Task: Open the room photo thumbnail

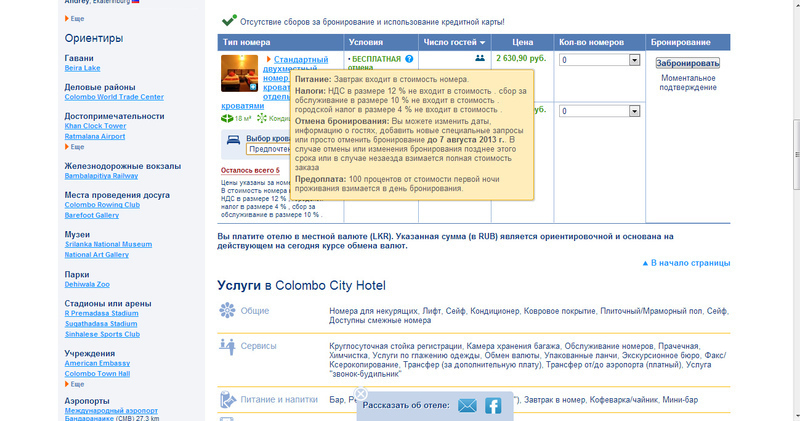Action: (x=239, y=73)
